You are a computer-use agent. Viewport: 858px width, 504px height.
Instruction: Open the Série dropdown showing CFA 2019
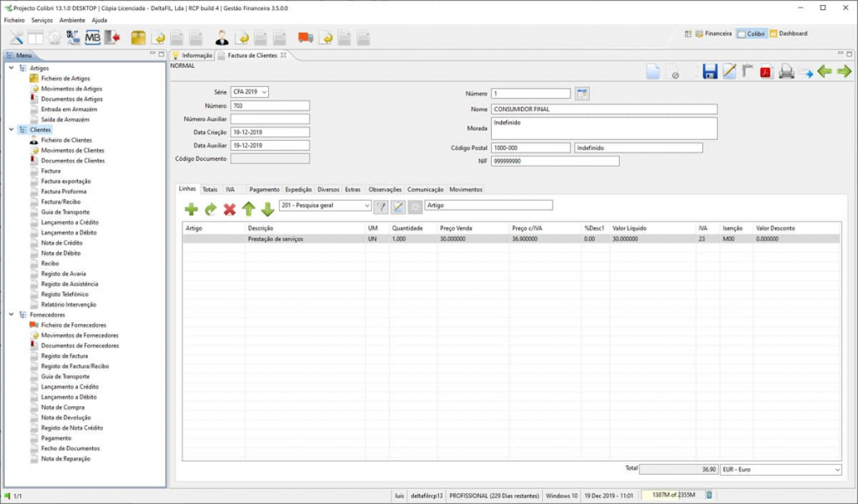[249, 92]
